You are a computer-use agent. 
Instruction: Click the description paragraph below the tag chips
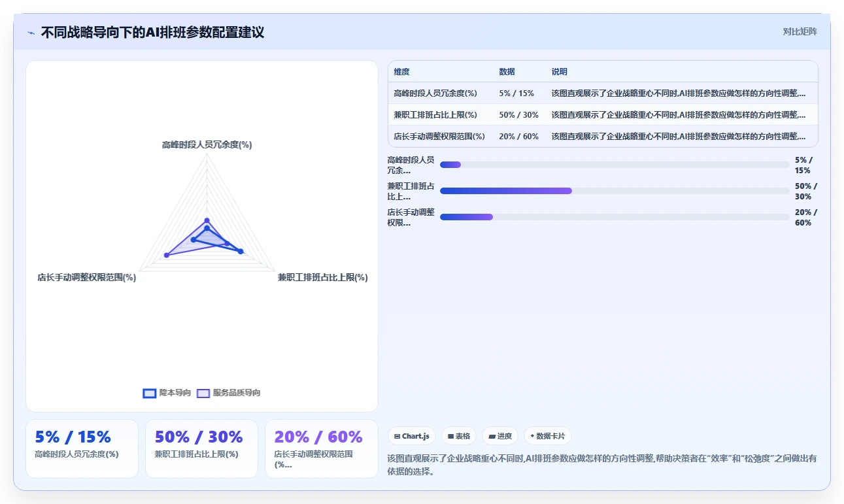pyautogui.click(x=602, y=465)
